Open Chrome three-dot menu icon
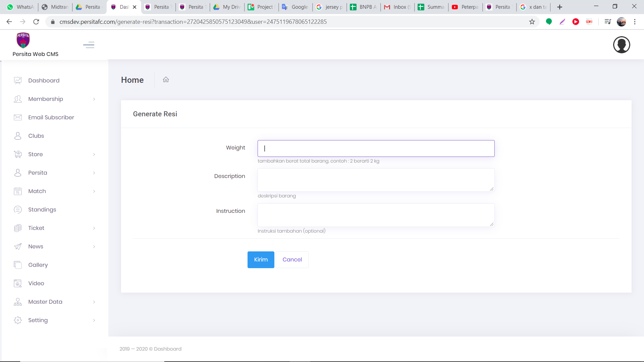 pos(635,22)
